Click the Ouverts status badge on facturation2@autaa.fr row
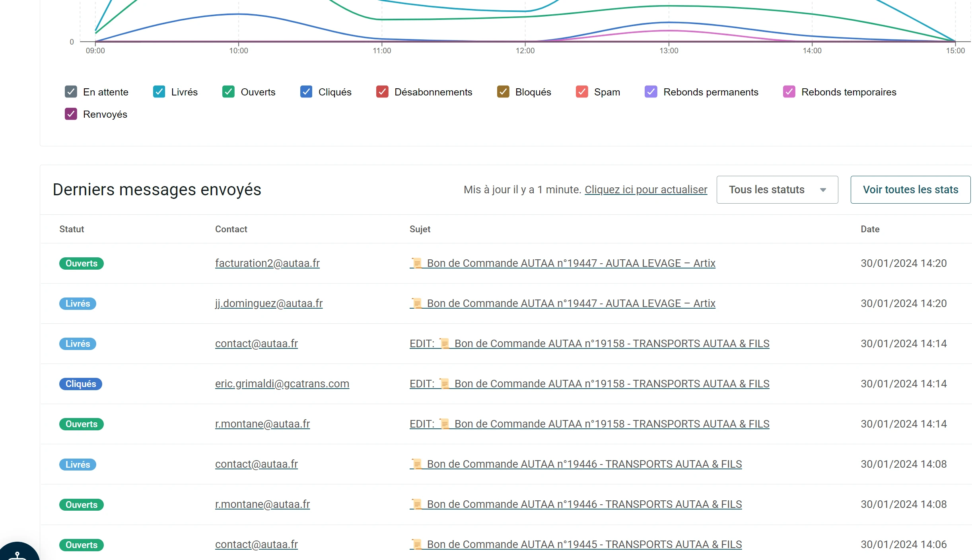The image size is (972, 560). 81,263
